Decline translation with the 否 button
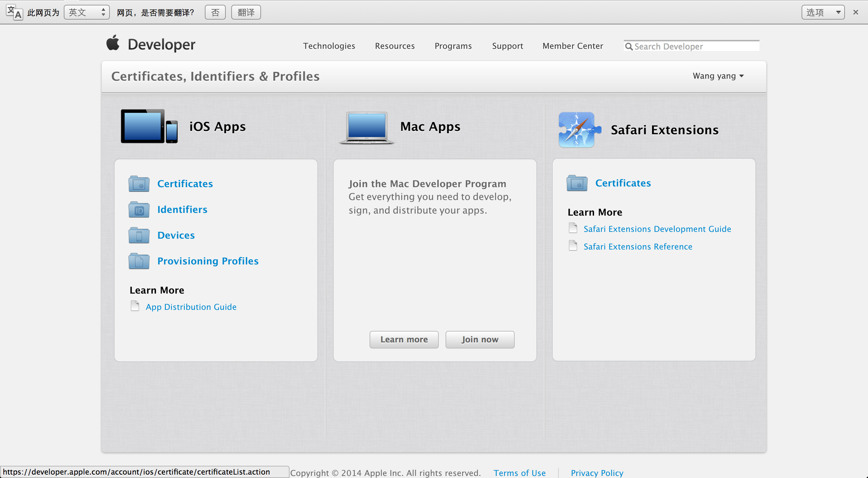This screenshot has height=478, width=868. [x=215, y=13]
